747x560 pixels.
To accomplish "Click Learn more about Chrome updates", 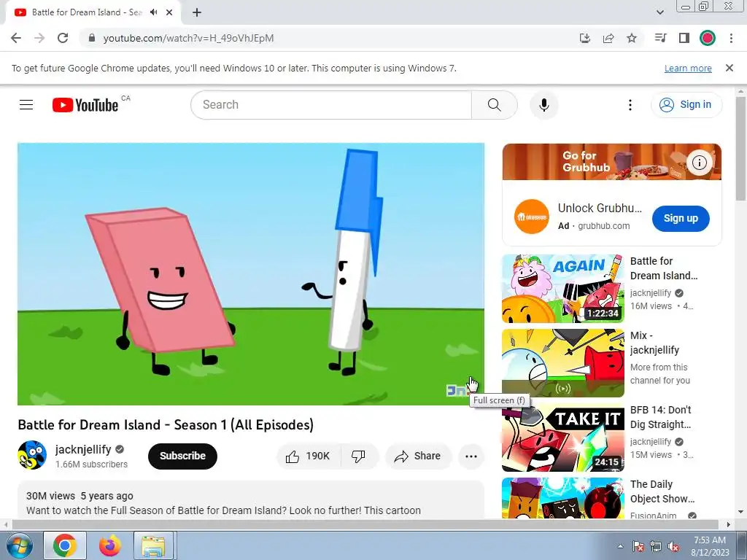I will pyautogui.click(x=688, y=68).
